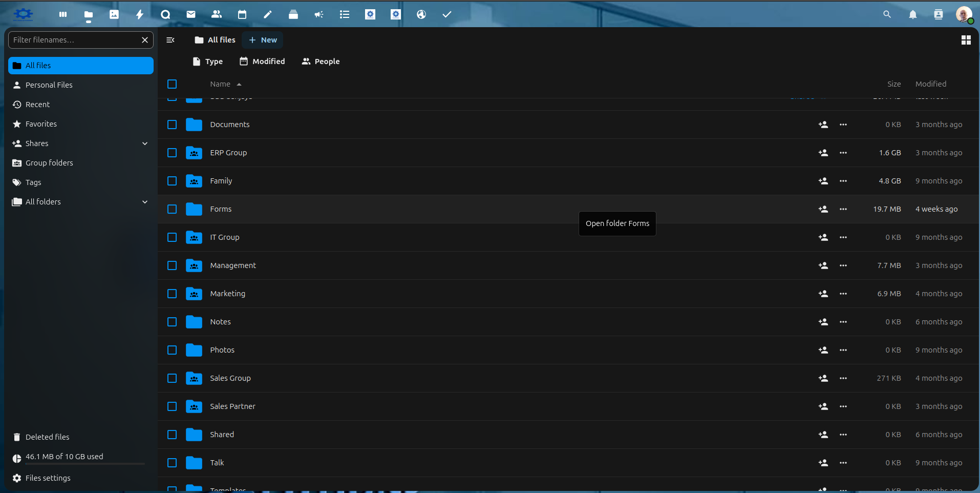Open the Type filter dropdown
The image size is (980, 493).
207,61
